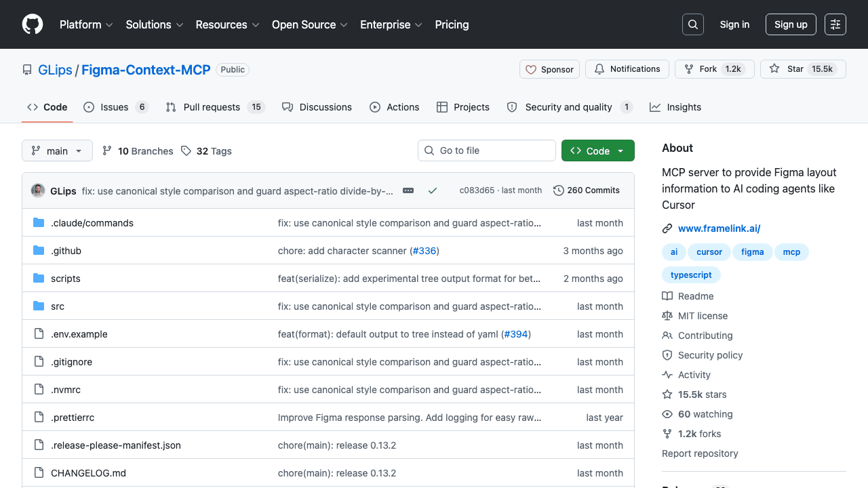This screenshot has height=488, width=868.
Task: Select the Code repository tab
Action: pos(47,107)
